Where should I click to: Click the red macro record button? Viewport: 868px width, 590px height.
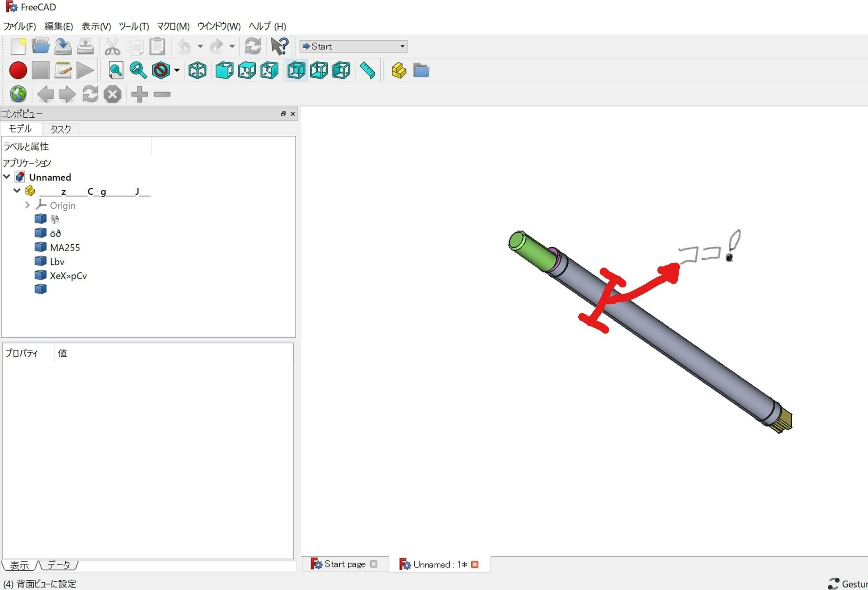tap(18, 70)
